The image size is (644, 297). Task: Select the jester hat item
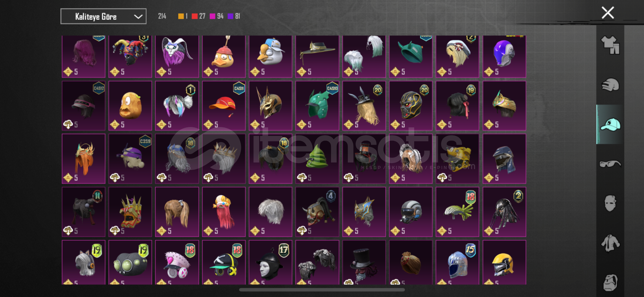click(x=130, y=56)
